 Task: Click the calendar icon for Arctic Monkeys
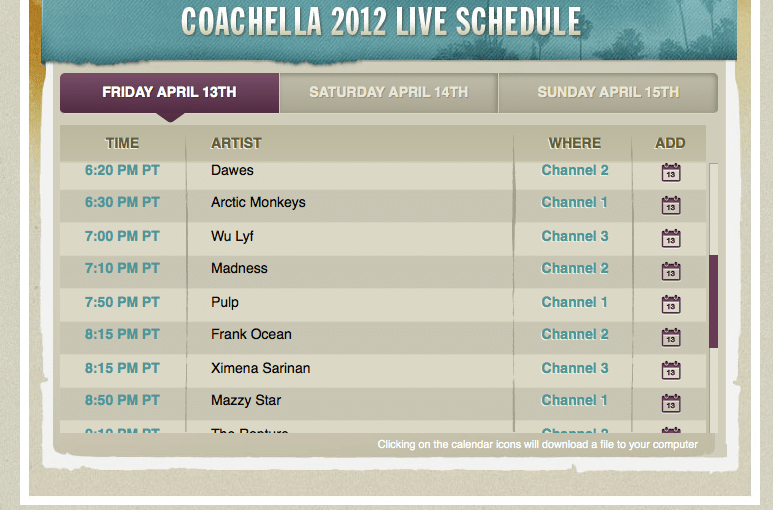pos(670,205)
